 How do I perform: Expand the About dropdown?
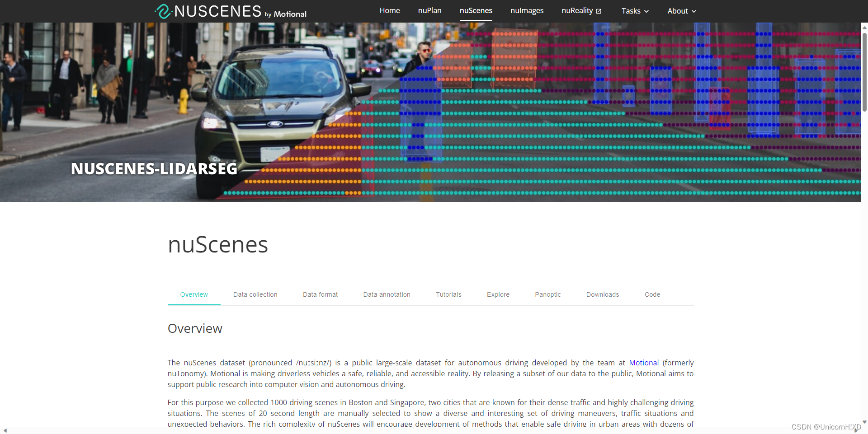(681, 11)
